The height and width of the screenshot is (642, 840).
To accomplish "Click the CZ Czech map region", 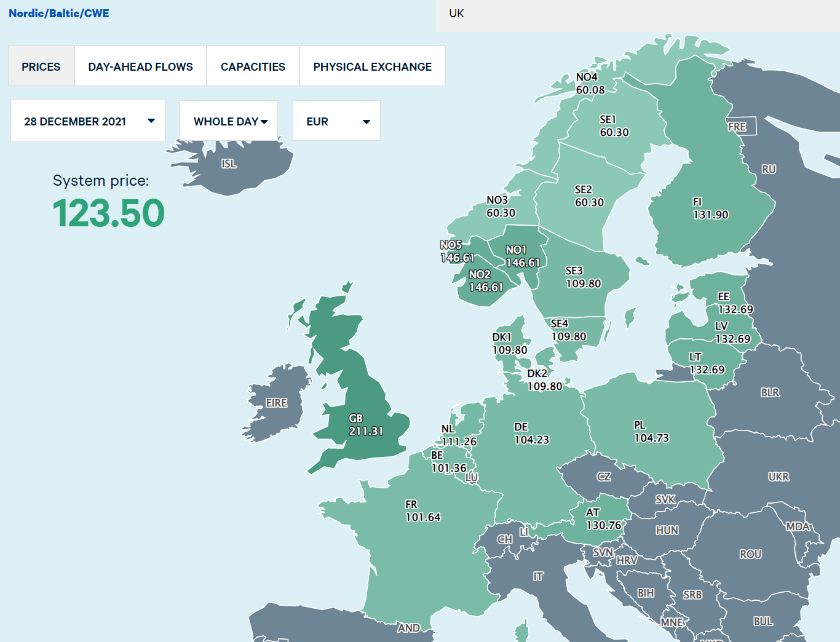I will 604,477.
